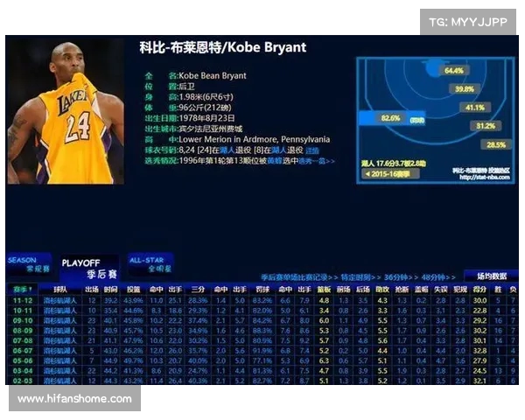View per 36分钟 stats link

click(x=401, y=277)
